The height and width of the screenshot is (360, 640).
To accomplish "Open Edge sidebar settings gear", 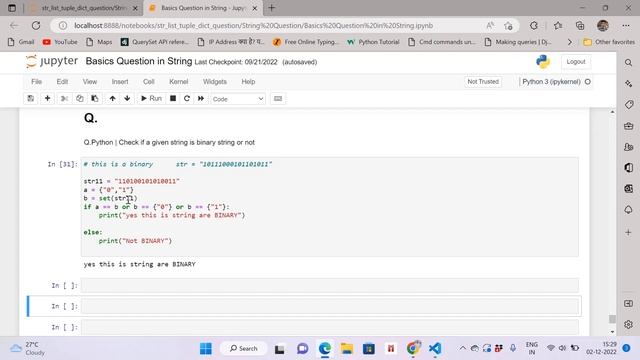I will click(x=629, y=324).
